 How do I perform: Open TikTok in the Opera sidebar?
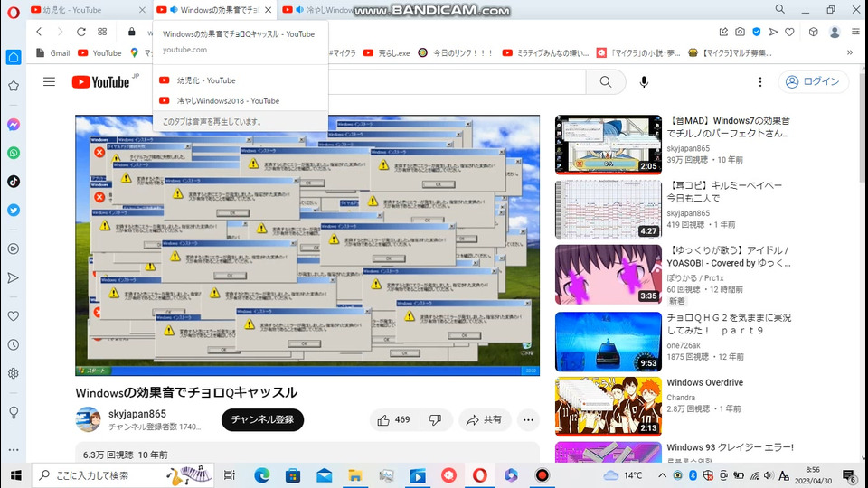[x=14, y=182]
